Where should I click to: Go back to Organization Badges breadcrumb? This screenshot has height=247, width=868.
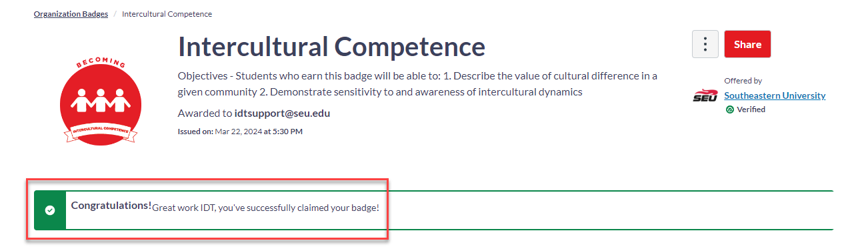[x=71, y=14]
